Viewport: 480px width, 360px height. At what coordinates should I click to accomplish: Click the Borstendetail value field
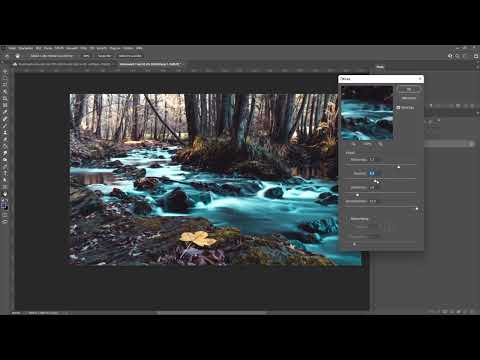[375, 201]
